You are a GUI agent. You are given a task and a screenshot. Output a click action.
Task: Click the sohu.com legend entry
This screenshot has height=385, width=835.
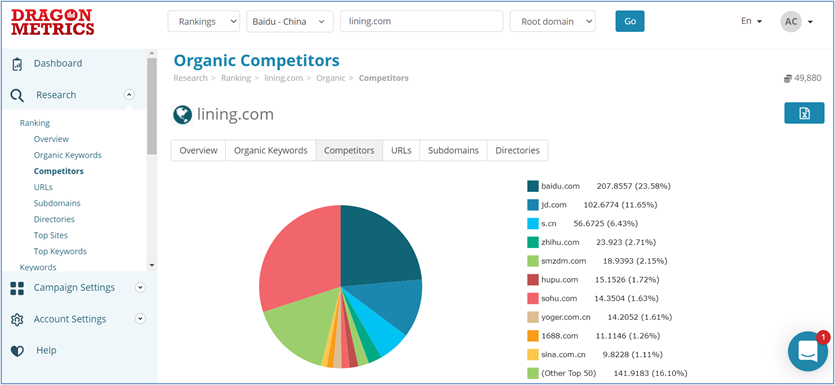coord(593,298)
